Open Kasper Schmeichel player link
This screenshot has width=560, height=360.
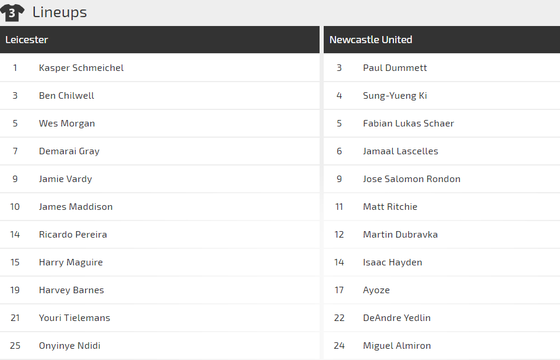(x=81, y=68)
